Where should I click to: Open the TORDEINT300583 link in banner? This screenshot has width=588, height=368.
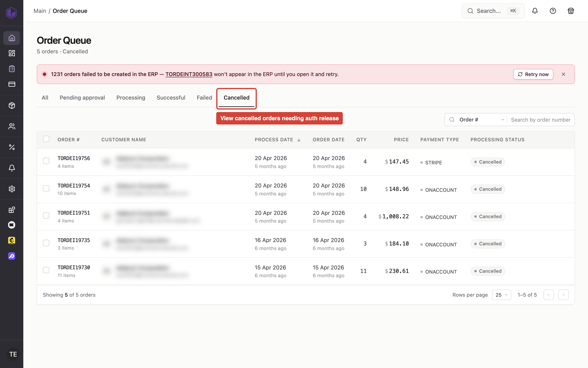pos(189,74)
